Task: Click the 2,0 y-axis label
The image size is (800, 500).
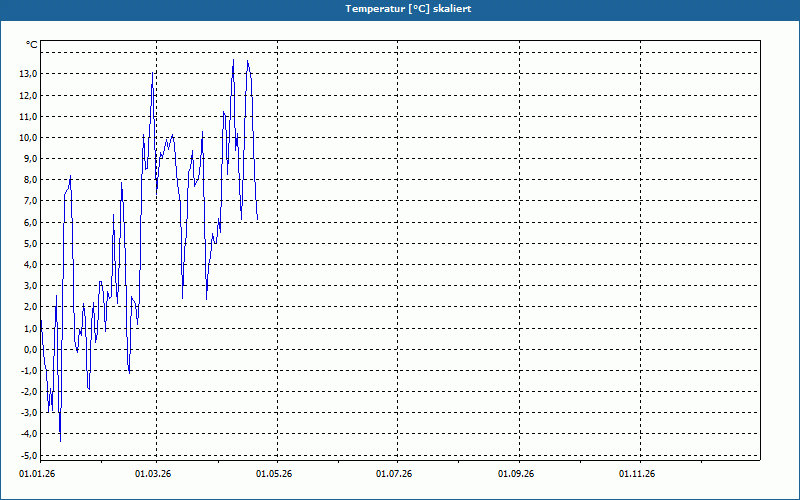Action: point(30,307)
